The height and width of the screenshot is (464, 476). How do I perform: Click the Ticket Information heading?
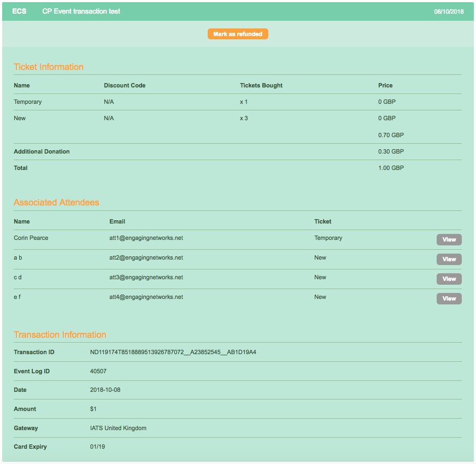pyautogui.click(x=49, y=67)
